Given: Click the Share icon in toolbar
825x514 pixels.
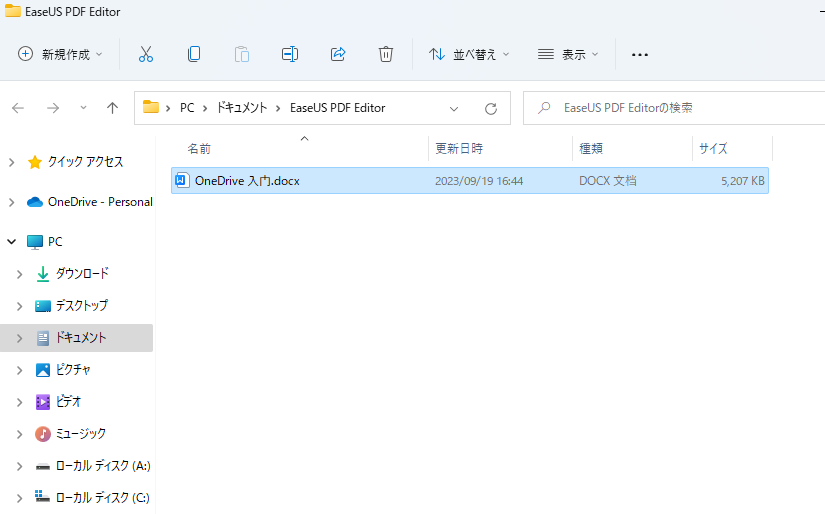Looking at the screenshot, I should 338,54.
